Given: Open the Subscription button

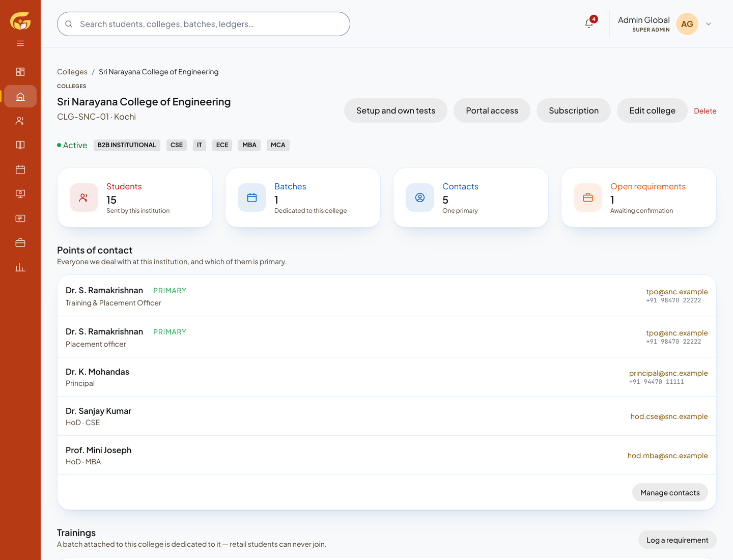Looking at the screenshot, I should 574,110.
